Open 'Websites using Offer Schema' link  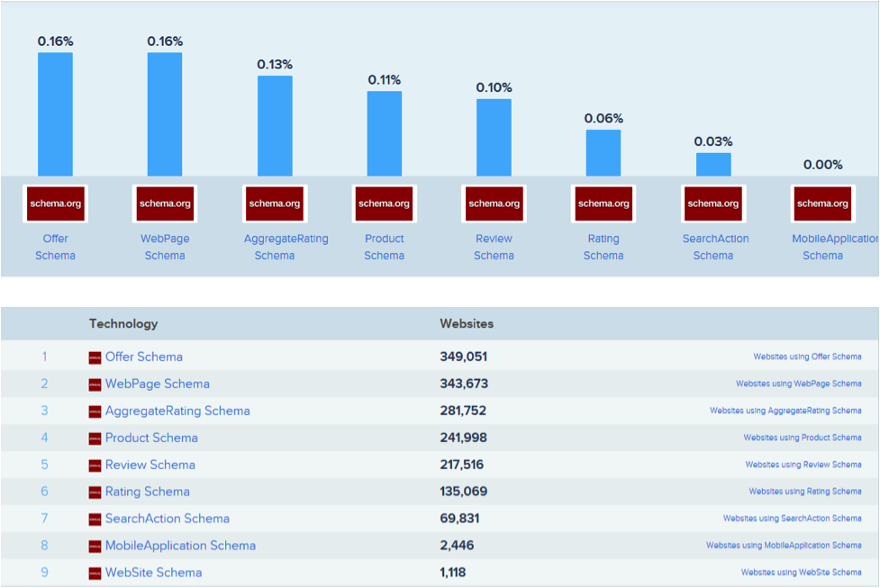[x=807, y=357]
